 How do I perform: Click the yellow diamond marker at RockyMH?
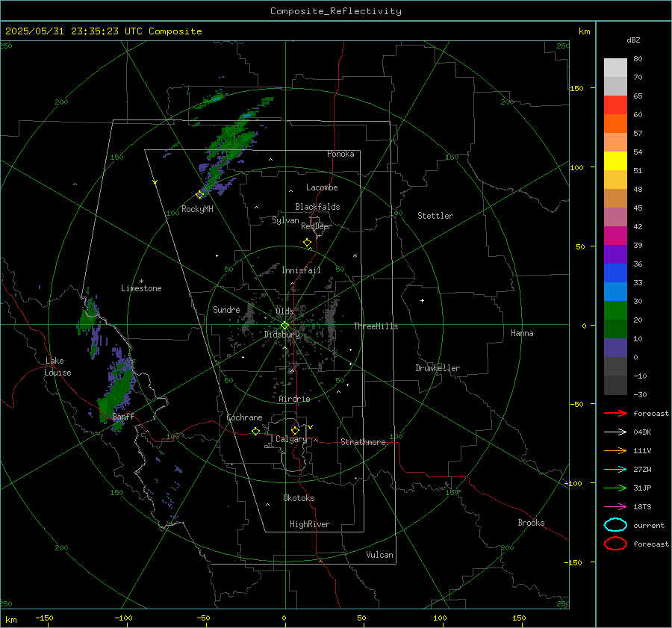click(199, 195)
